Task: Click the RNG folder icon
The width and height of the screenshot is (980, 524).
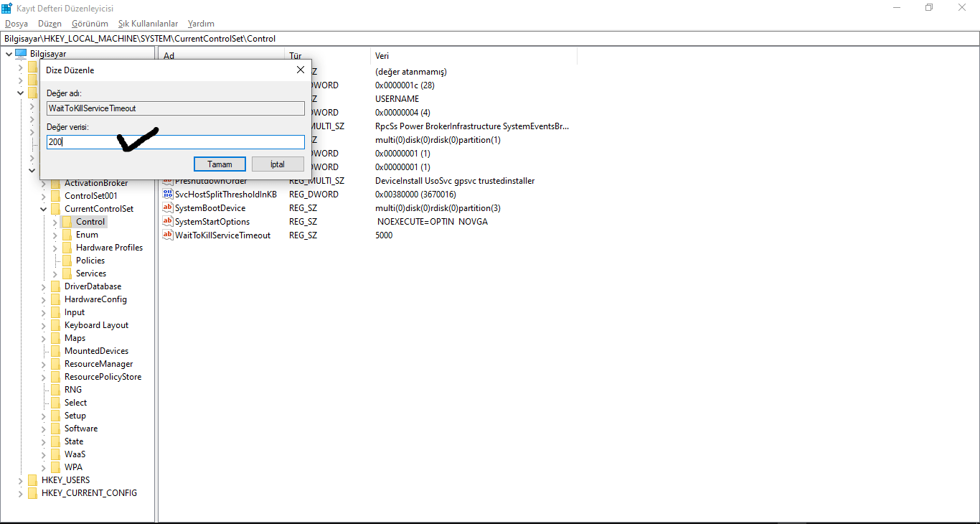Action: click(x=56, y=390)
